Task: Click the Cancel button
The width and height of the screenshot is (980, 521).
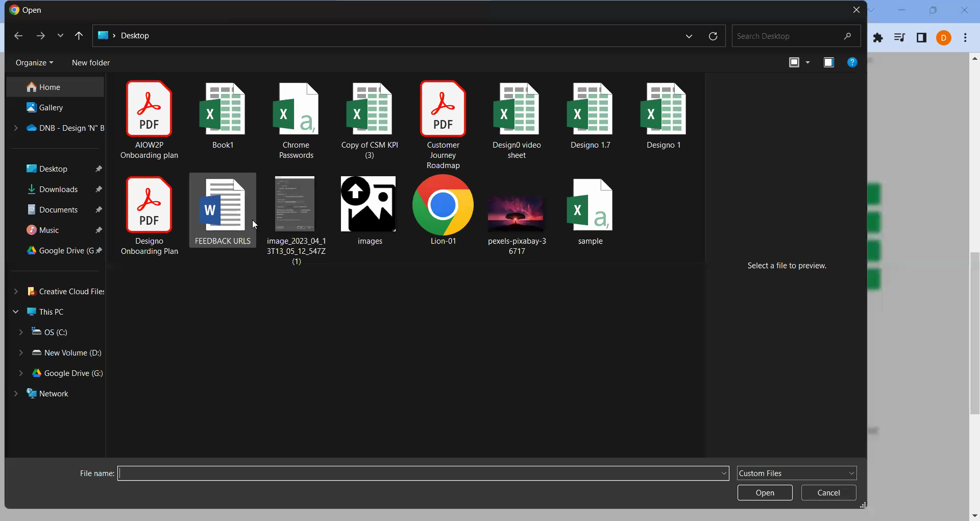Action: pyautogui.click(x=828, y=492)
